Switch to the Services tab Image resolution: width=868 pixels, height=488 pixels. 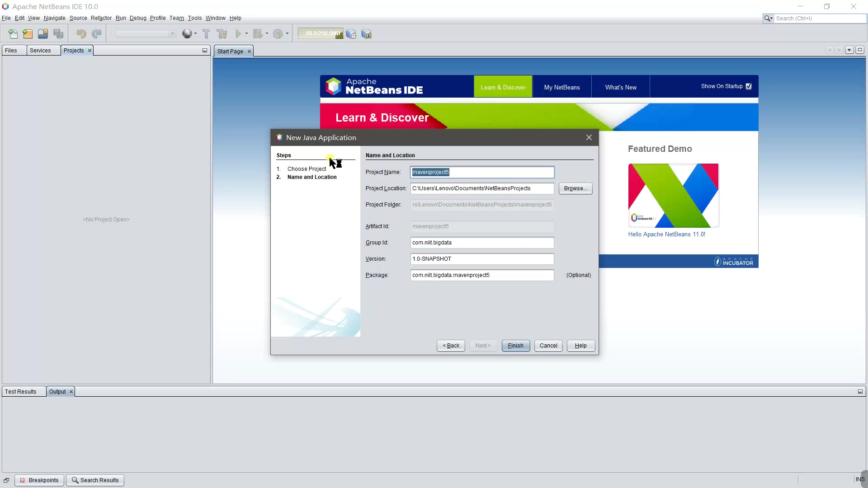click(40, 51)
